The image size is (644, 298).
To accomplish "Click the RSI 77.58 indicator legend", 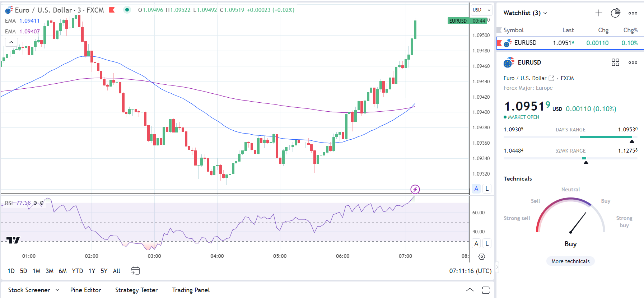I will tap(18, 203).
